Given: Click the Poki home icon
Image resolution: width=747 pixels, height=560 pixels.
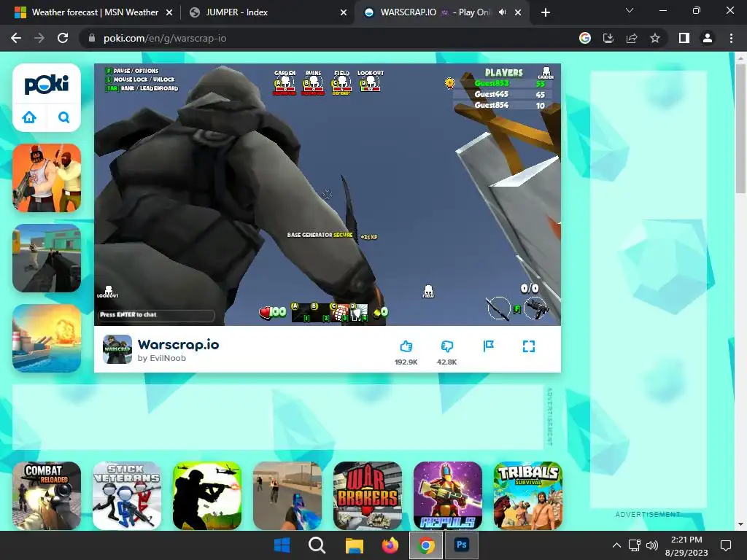Looking at the screenshot, I should 29,117.
